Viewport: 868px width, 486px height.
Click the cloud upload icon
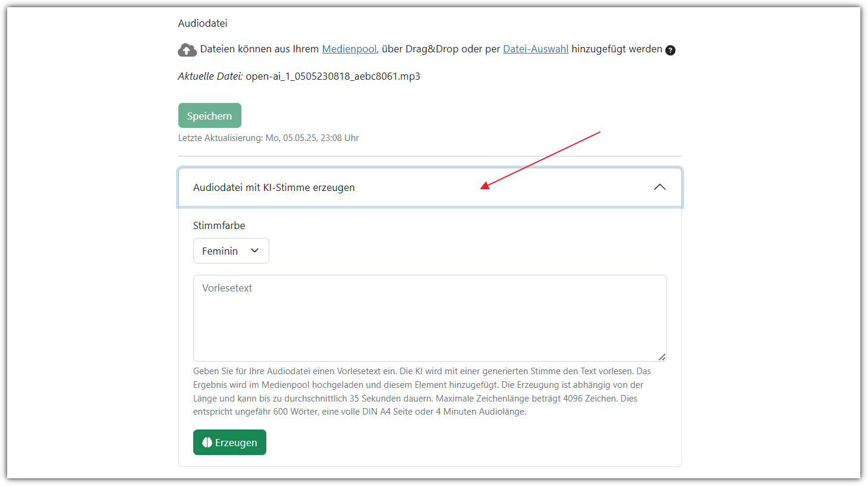point(187,50)
